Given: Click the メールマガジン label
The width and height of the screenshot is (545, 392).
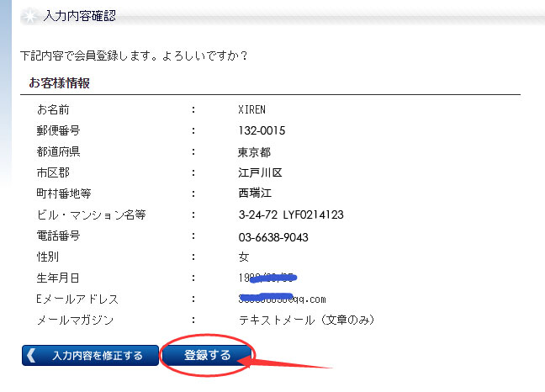Looking at the screenshot, I should coord(74,320).
